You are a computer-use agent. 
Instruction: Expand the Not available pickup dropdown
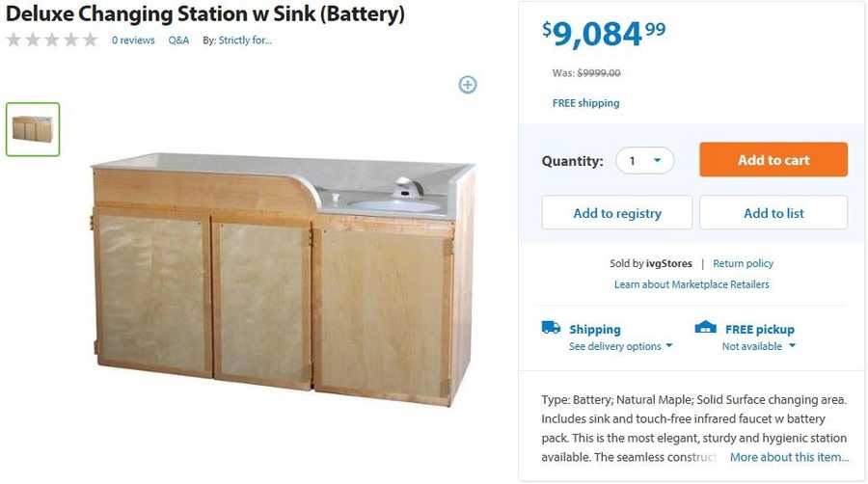click(758, 346)
